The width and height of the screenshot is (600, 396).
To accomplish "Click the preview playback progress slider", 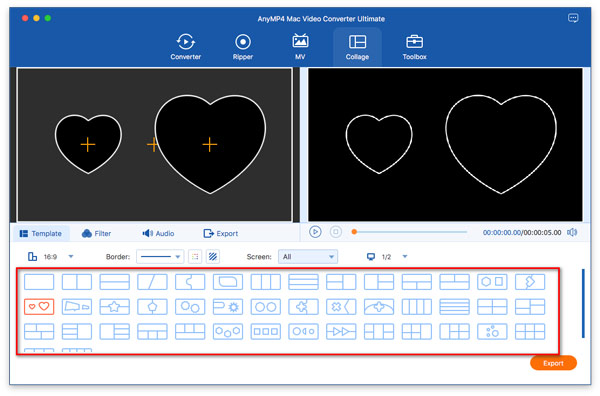I will [410, 232].
